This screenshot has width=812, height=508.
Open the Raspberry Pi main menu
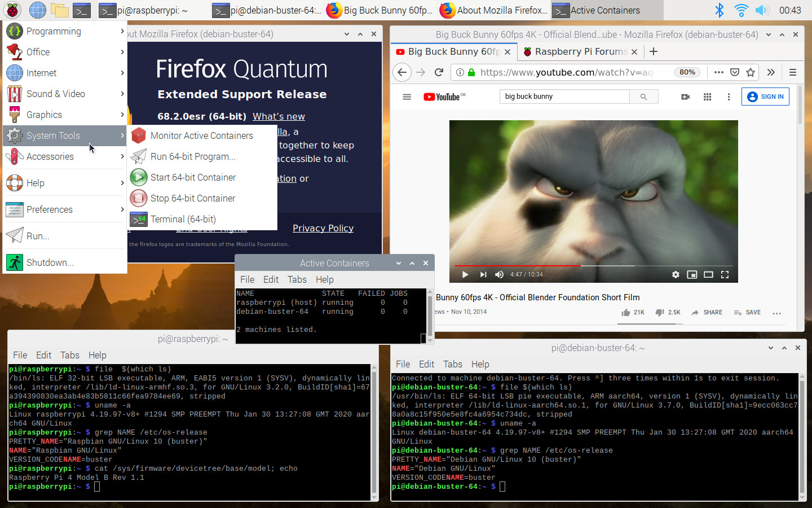tap(12, 10)
